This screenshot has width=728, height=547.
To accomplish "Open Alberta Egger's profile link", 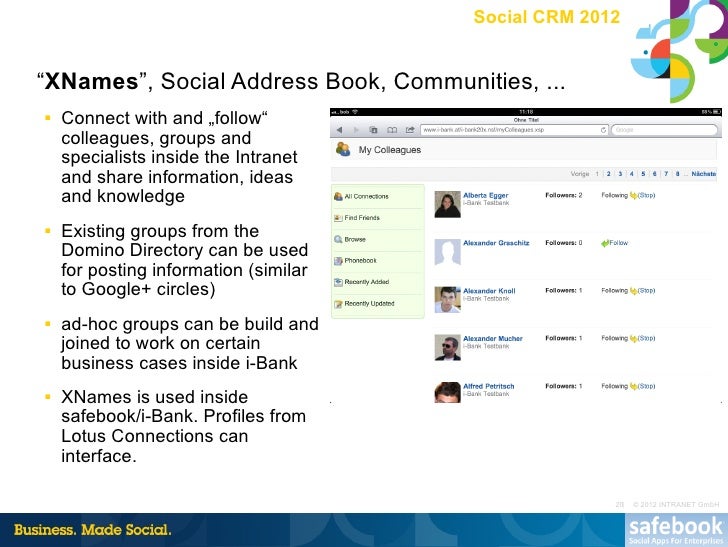I will tap(485, 195).
